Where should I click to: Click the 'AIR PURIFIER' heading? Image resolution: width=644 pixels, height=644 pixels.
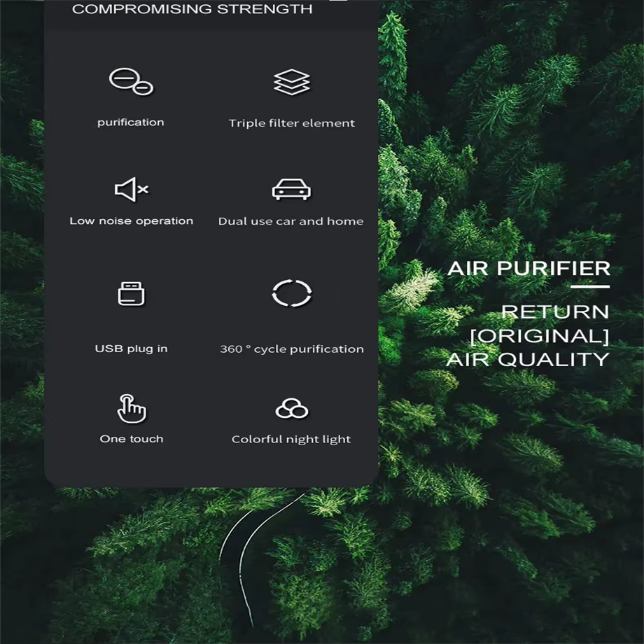click(529, 269)
